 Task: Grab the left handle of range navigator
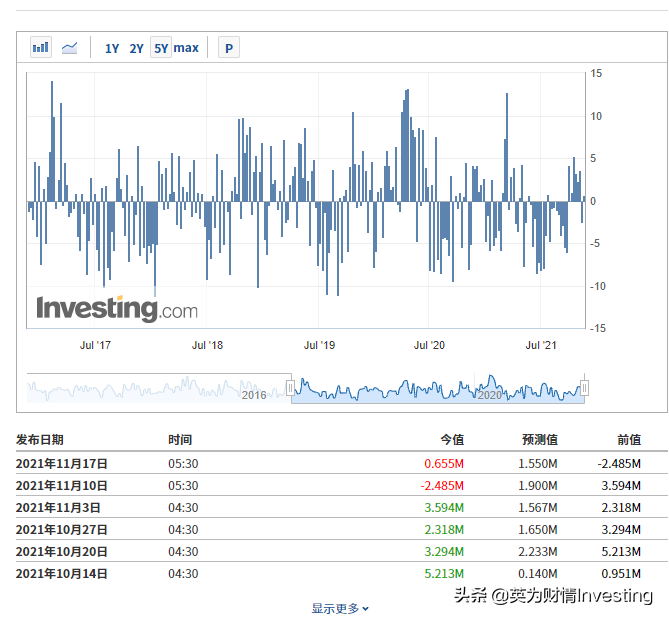[x=291, y=388]
